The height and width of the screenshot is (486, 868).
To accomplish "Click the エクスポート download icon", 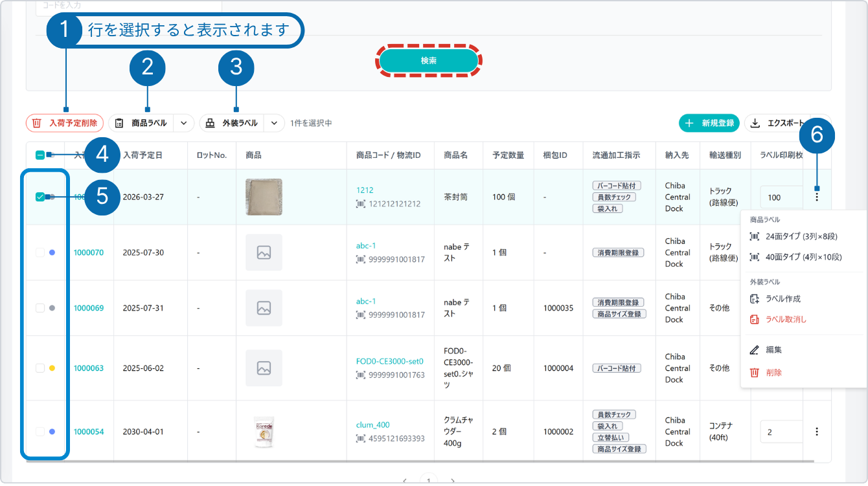I will (x=755, y=123).
